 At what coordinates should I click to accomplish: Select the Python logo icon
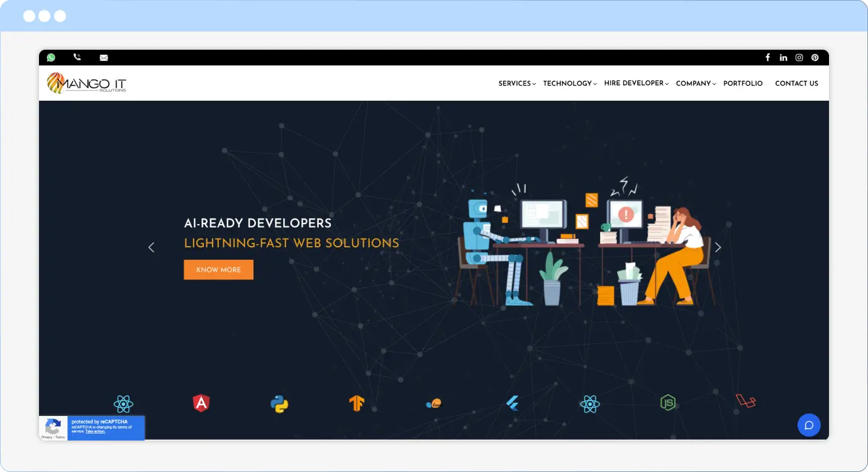(279, 403)
